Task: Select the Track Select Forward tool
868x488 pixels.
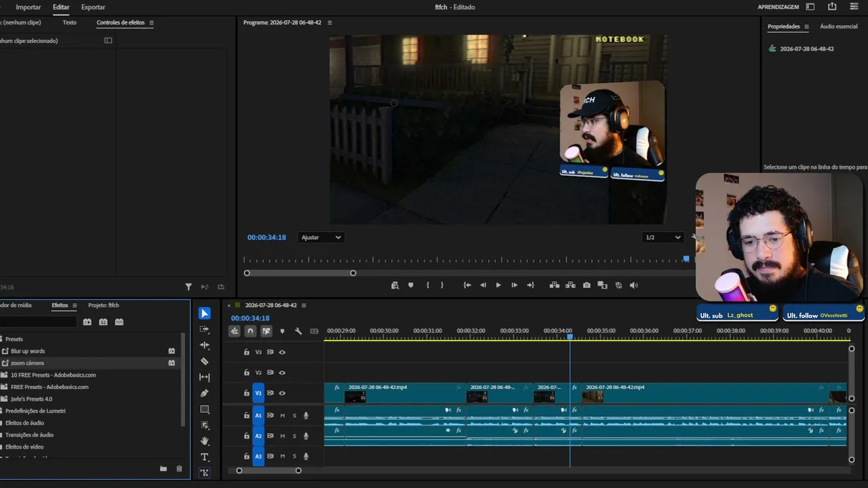Action: point(205,329)
